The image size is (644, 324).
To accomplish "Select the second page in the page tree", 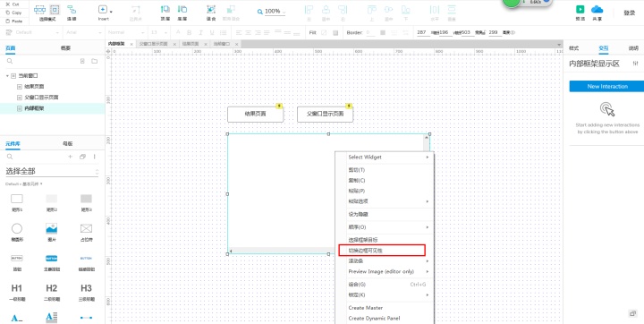I will (x=34, y=87).
